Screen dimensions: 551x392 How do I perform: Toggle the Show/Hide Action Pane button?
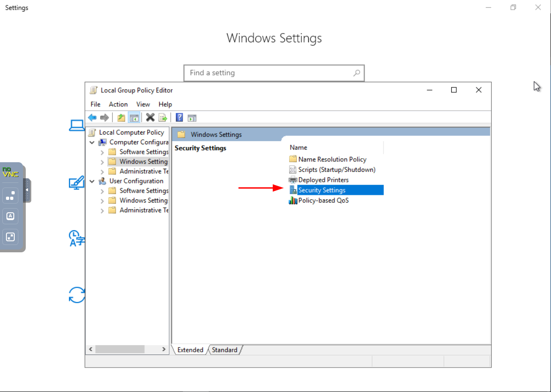click(192, 118)
